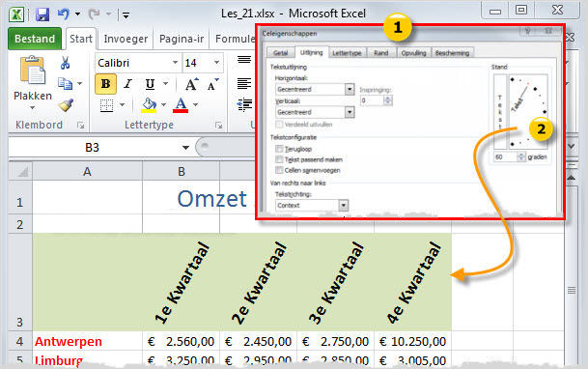Toggle Bold formatting button
588x369 pixels.
pos(106,84)
